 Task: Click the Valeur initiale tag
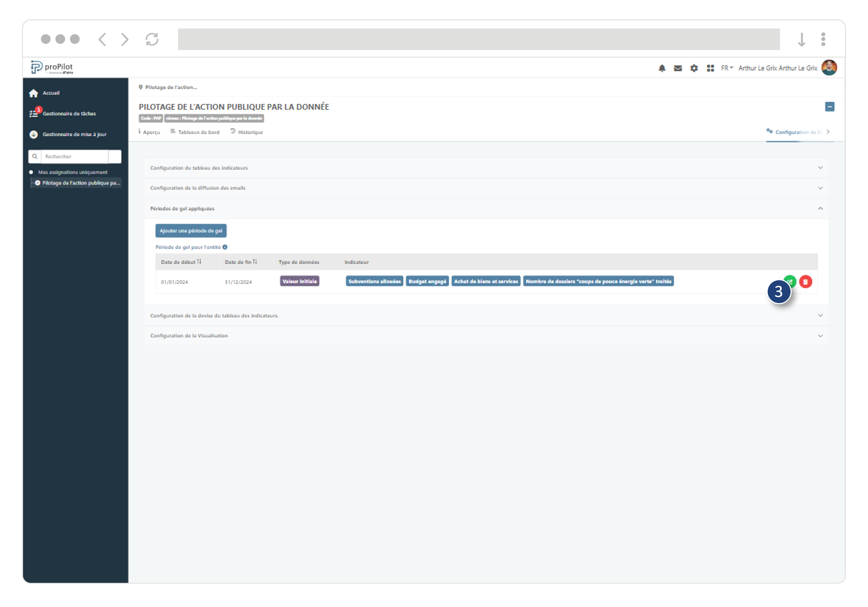click(x=299, y=281)
